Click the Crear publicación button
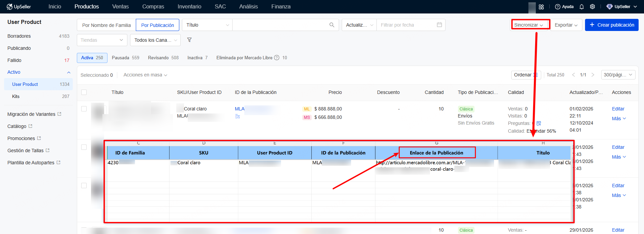The width and height of the screenshot is (644, 234). (611, 25)
